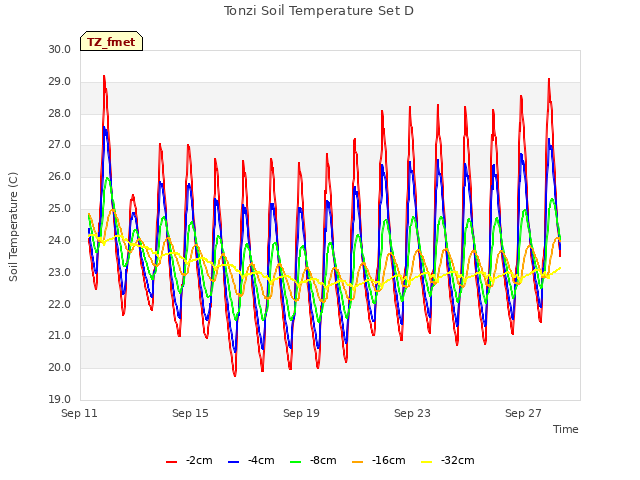This screenshot has height=480, width=640.
Task: Click the 19.0 y-axis value
Action: (60, 399)
